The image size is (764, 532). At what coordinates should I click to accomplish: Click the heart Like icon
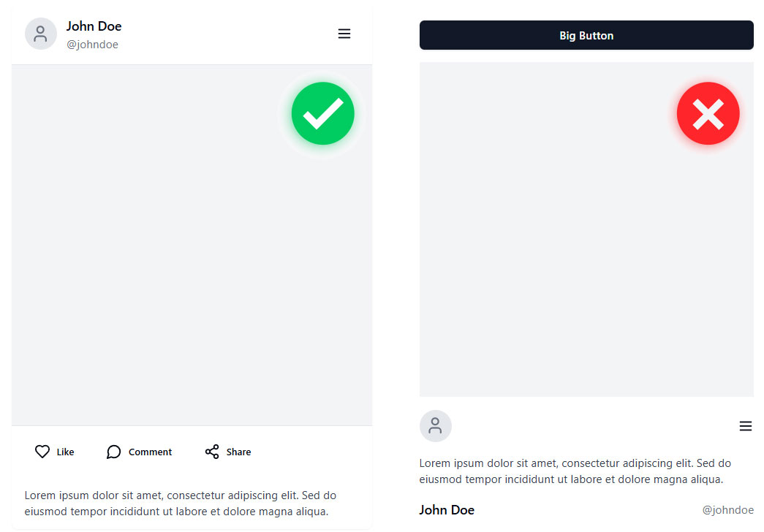click(42, 452)
